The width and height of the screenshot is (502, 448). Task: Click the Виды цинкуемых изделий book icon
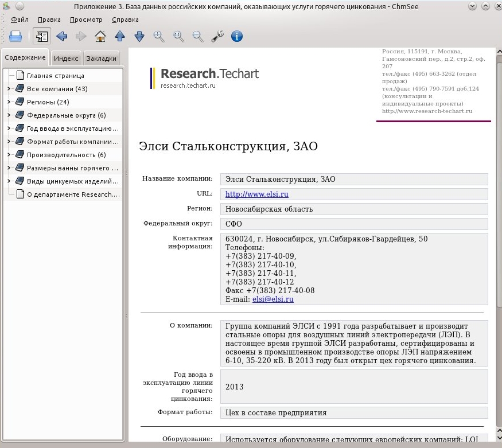pyautogui.click(x=20, y=181)
